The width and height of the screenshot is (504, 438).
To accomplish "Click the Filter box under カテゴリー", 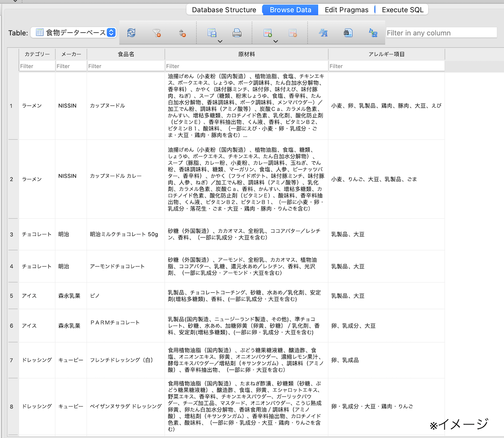I will point(37,66).
